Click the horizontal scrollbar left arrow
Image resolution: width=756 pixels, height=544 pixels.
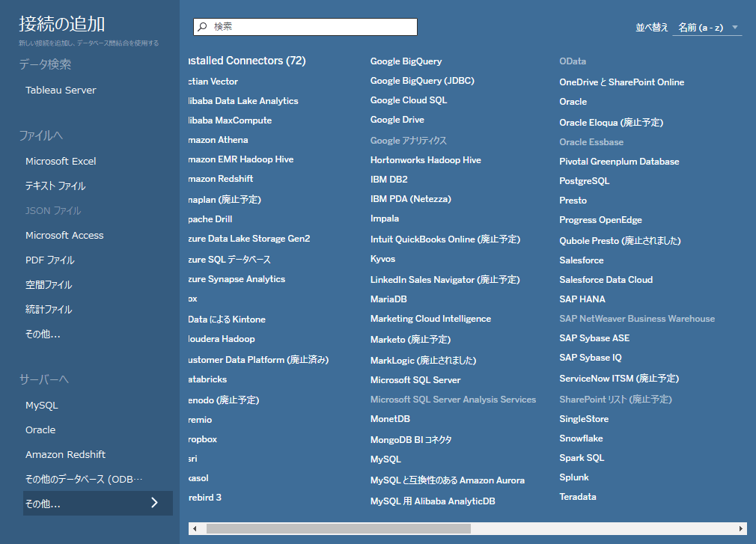coord(195,528)
